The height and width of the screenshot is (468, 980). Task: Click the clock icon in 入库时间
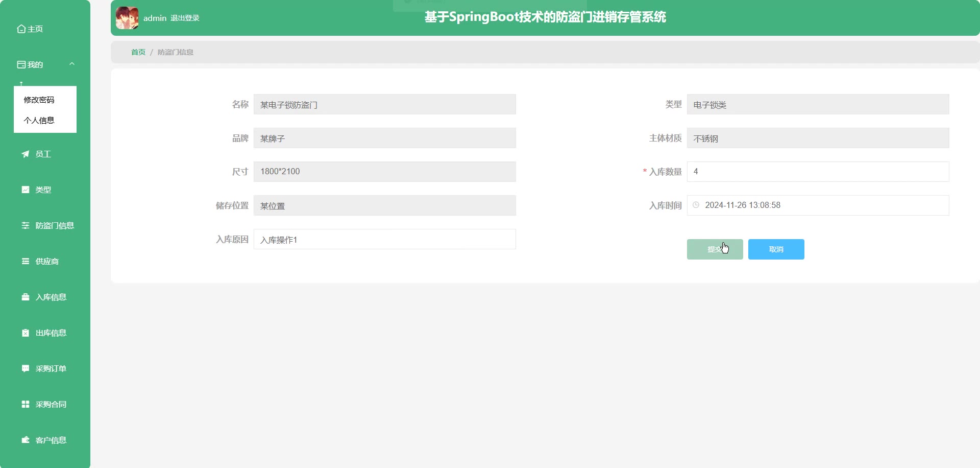[696, 205]
